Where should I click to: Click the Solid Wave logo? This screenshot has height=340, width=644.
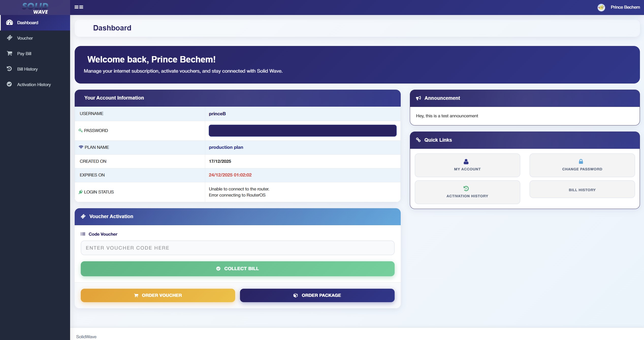pos(35,8)
